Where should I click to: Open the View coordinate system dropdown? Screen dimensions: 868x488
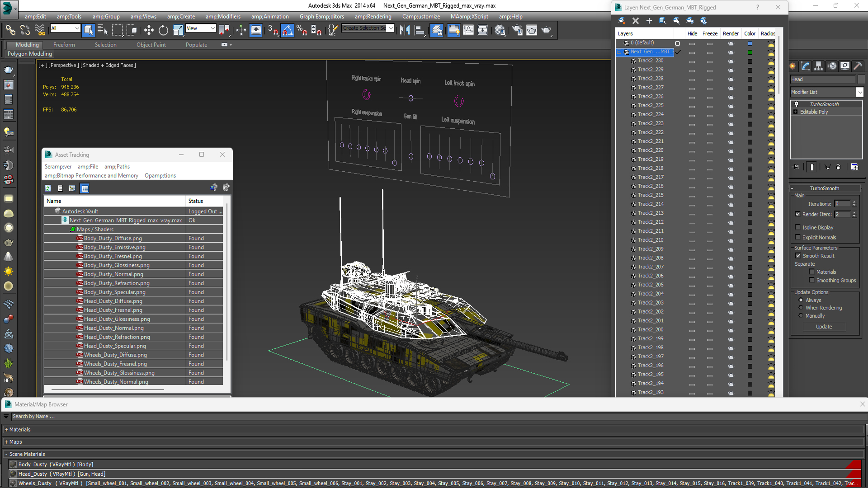212,28
